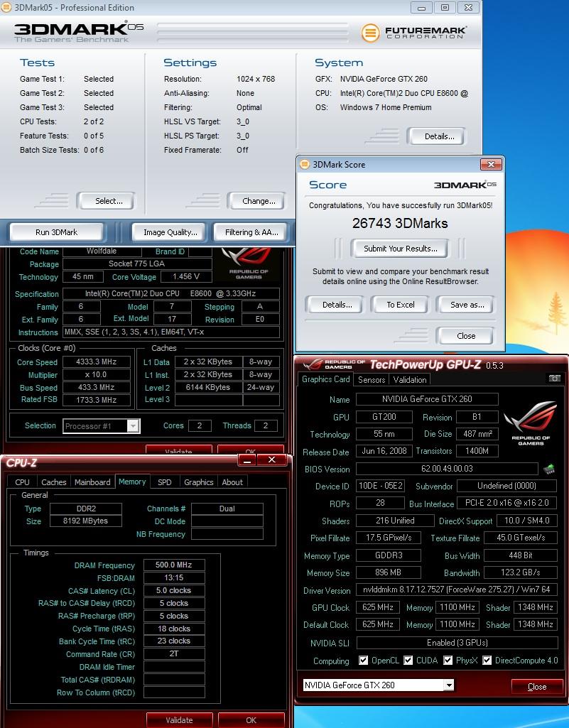Click the memory Size value 8192 MBytes

click(86, 521)
